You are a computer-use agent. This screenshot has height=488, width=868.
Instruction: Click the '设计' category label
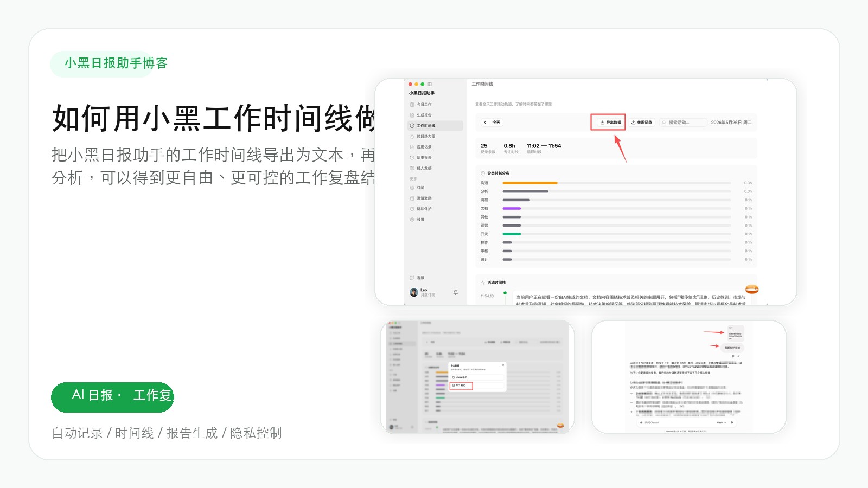(x=484, y=260)
